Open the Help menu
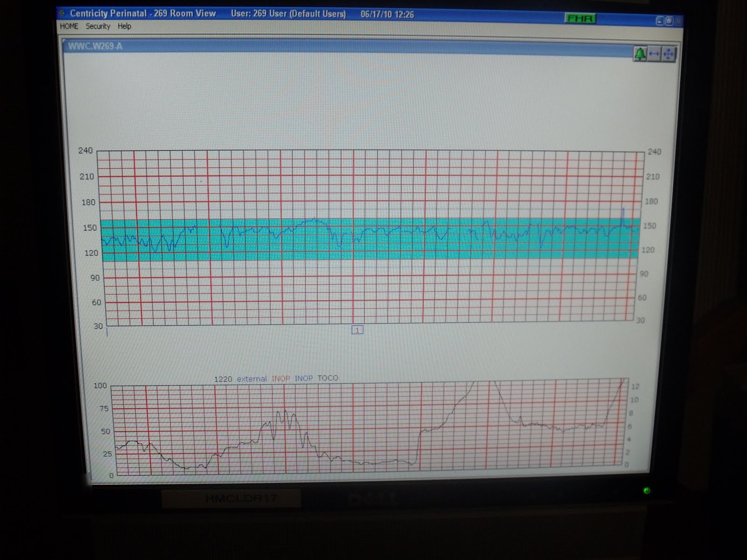This screenshot has width=747, height=560. [x=124, y=26]
